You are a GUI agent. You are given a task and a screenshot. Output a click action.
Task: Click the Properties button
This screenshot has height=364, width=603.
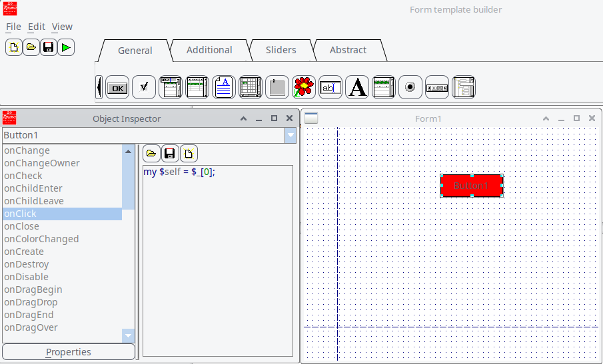point(69,352)
